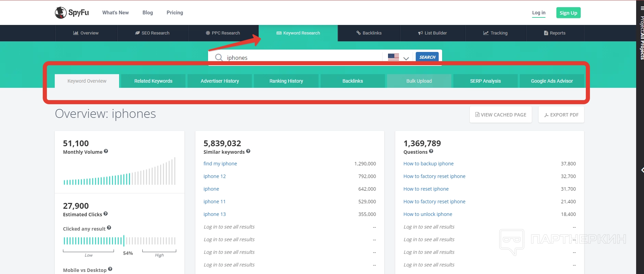This screenshot has height=274, width=644.
Task: Click the Monthly Volume bar chart
Action: (119, 171)
